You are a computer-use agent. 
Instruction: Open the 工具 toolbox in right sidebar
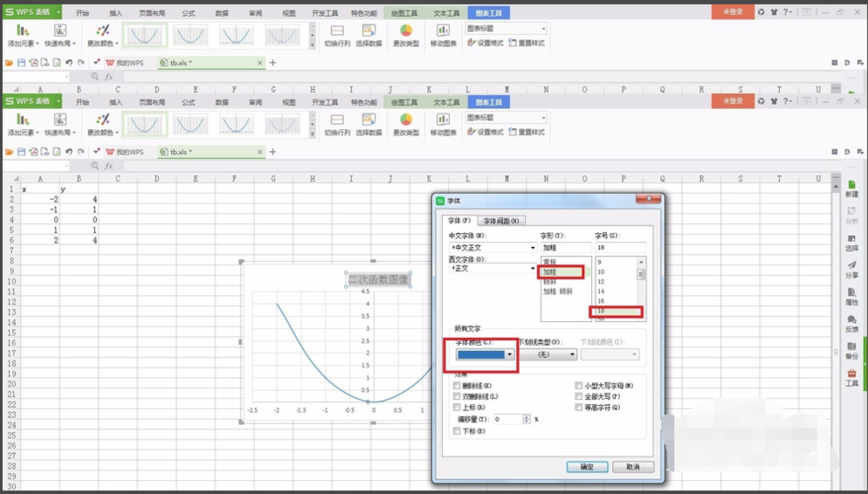point(851,376)
